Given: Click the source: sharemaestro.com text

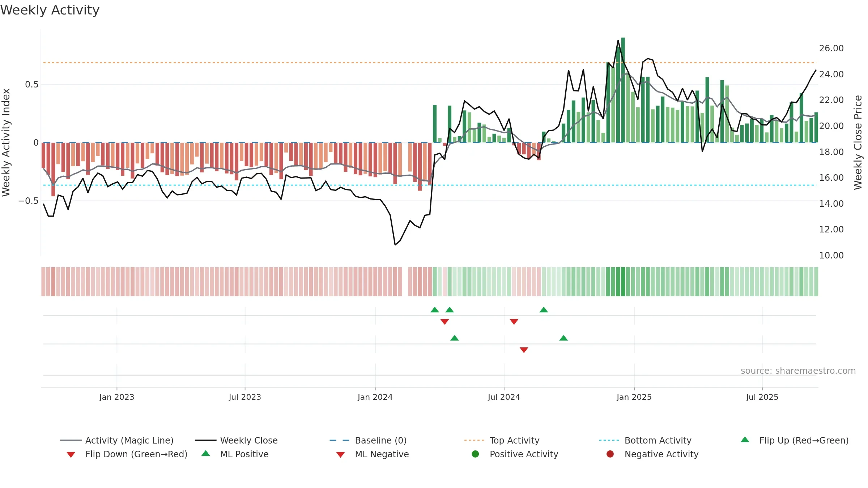Looking at the screenshot, I should pos(798,371).
